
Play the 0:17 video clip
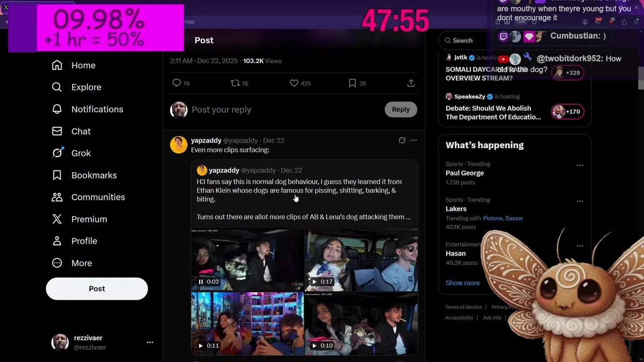[314, 282]
